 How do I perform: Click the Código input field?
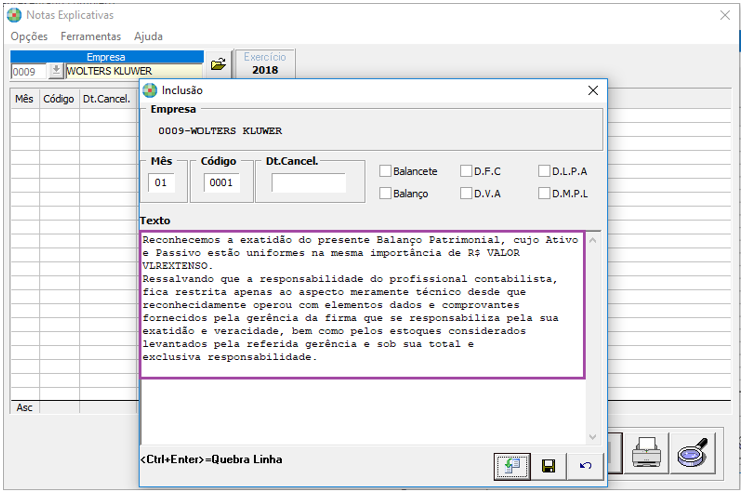tap(222, 183)
